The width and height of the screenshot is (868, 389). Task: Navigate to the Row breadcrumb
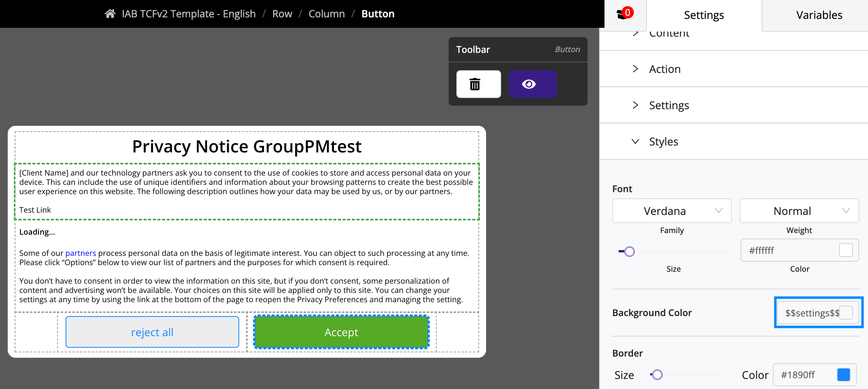point(282,14)
